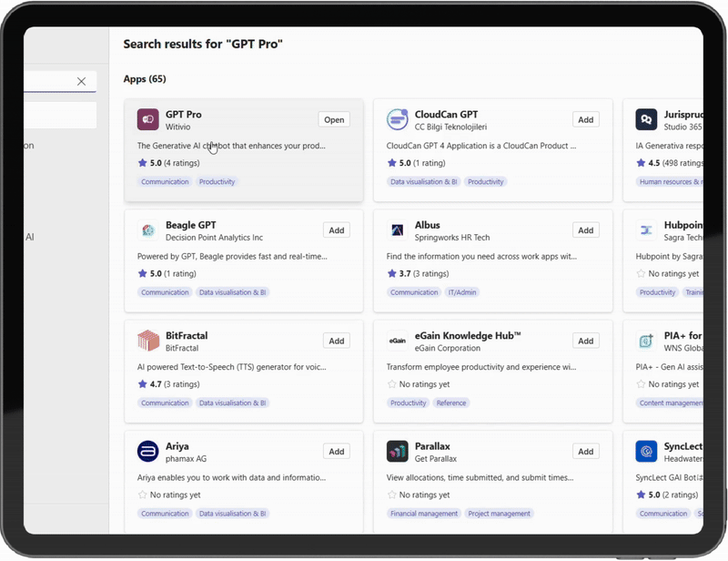
Task: Add the BitFractal app
Action: coord(337,341)
